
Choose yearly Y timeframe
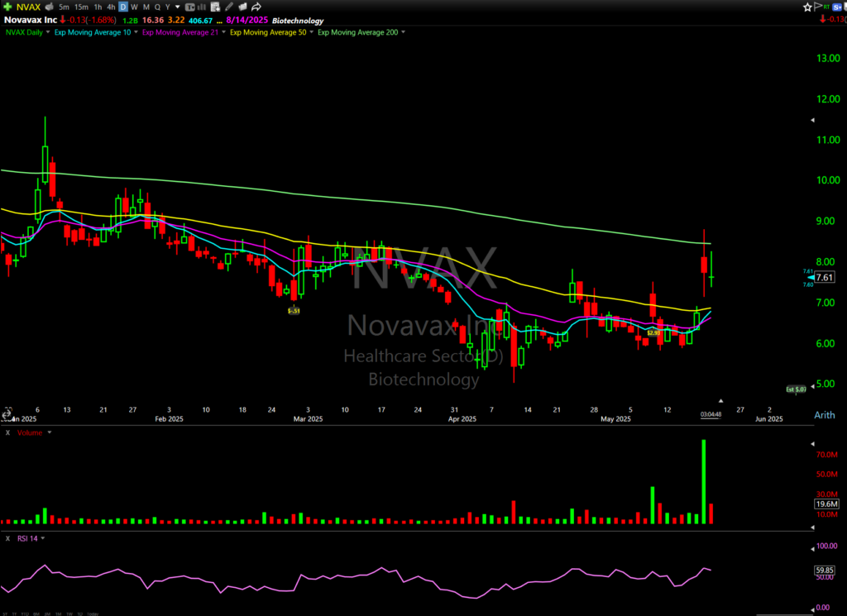pyautogui.click(x=167, y=7)
